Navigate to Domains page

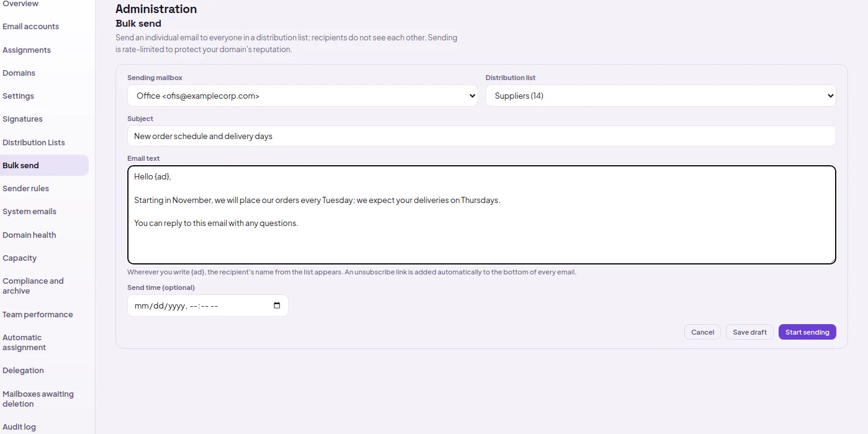tap(19, 73)
